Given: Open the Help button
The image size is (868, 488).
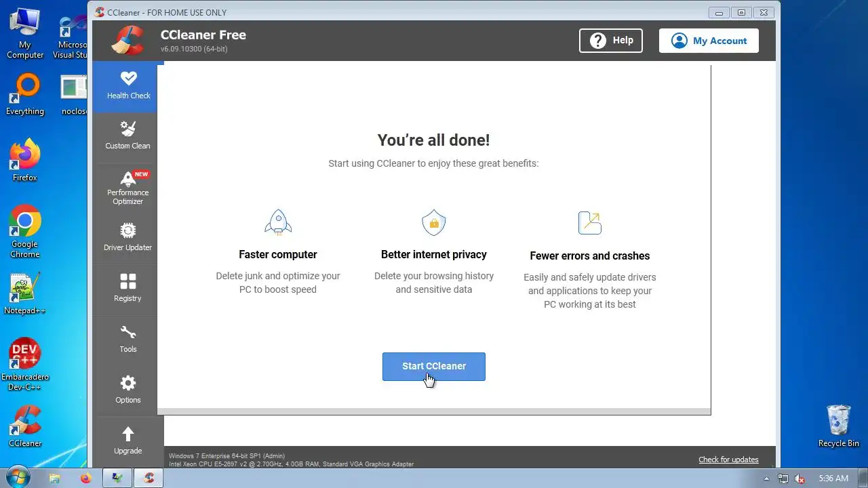Looking at the screenshot, I should click(x=611, y=41).
